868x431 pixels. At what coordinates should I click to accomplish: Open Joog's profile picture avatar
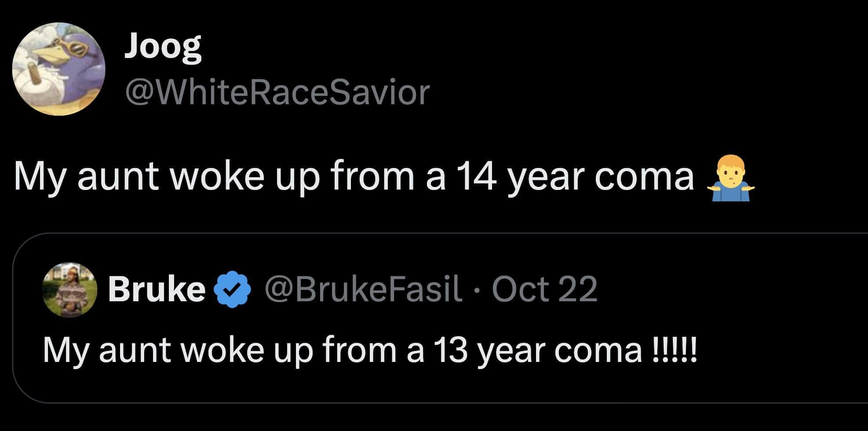coord(58,69)
